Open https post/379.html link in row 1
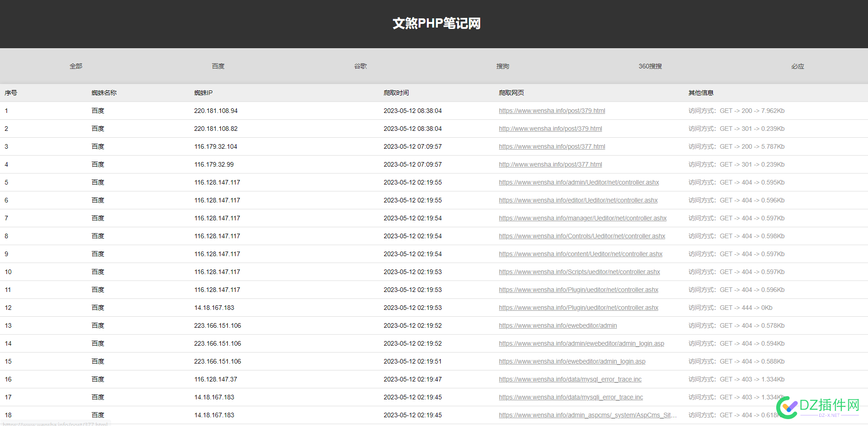This screenshot has height=426, width=868. [x=552, y=111]
